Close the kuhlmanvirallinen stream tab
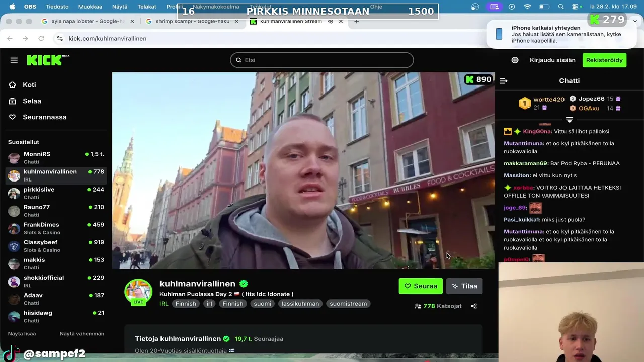Viewport: 644px width, 362px height. pyautogui.click(x=341, y=21)
